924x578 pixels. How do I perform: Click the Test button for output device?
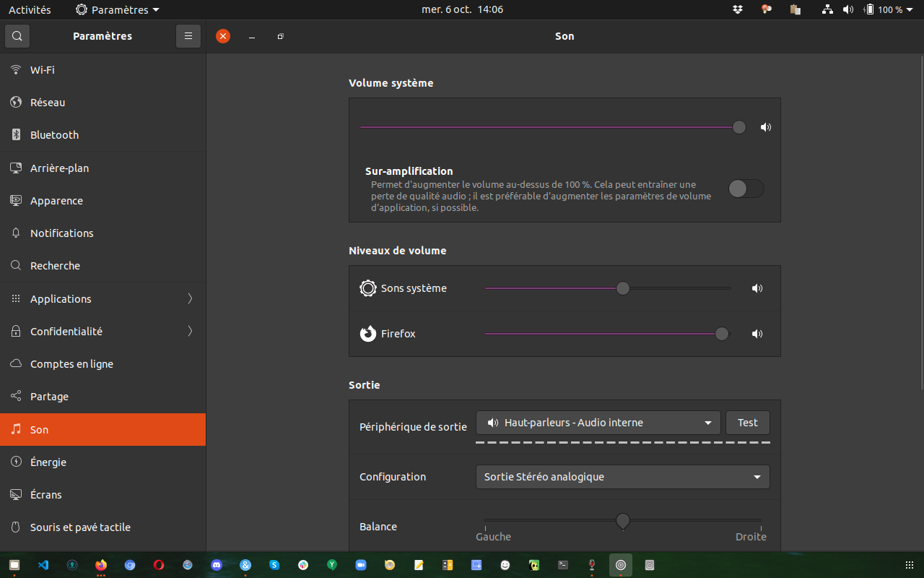click(748, 423)
